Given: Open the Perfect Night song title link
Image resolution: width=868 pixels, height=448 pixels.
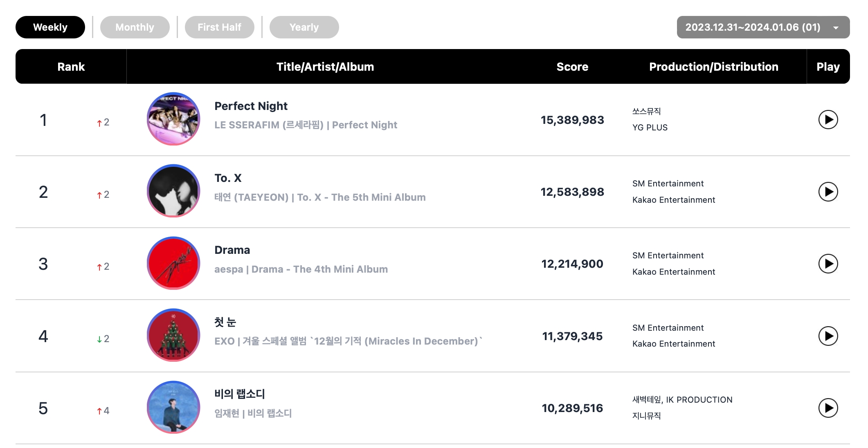Looking at the screenshot, I should pyautogui.click(x=251, y=106).
